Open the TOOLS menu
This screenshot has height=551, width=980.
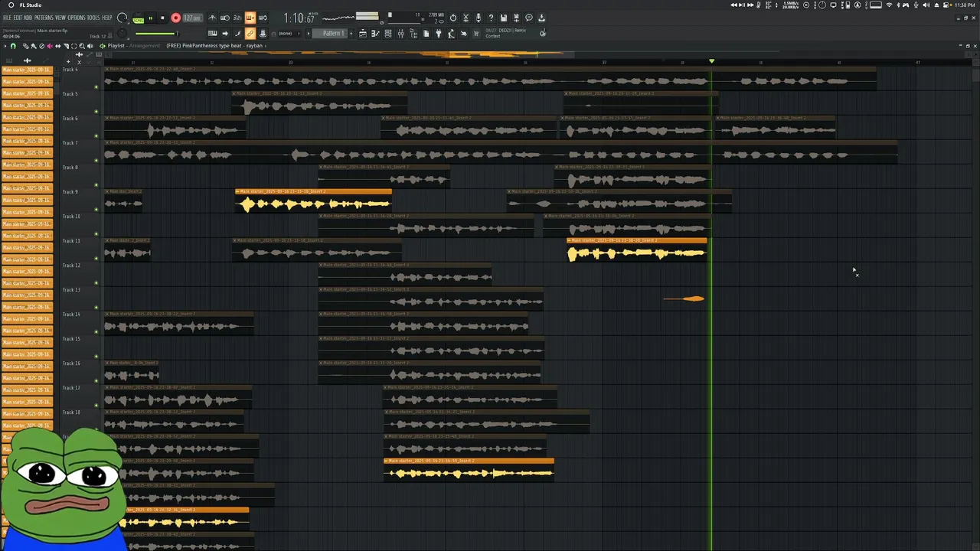pyautogui.click(x=93, y=18)
